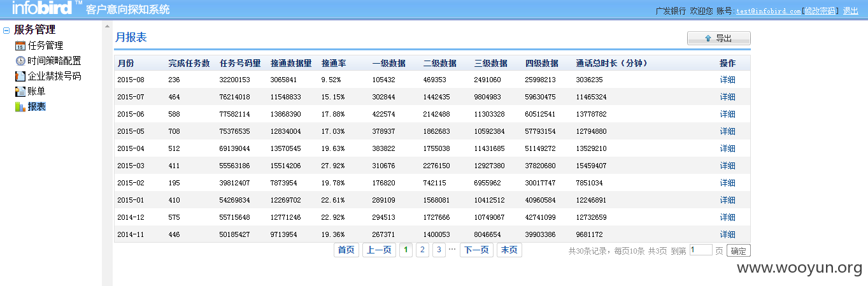The height and width of the screenshot is (286, 868).
Task: Click the page number input field
Action: point(701,250)
